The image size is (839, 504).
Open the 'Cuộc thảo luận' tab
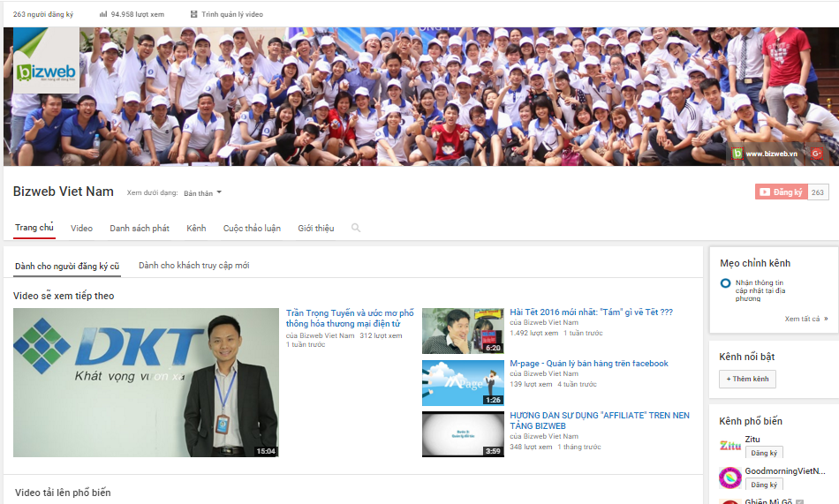coord(252,229)
